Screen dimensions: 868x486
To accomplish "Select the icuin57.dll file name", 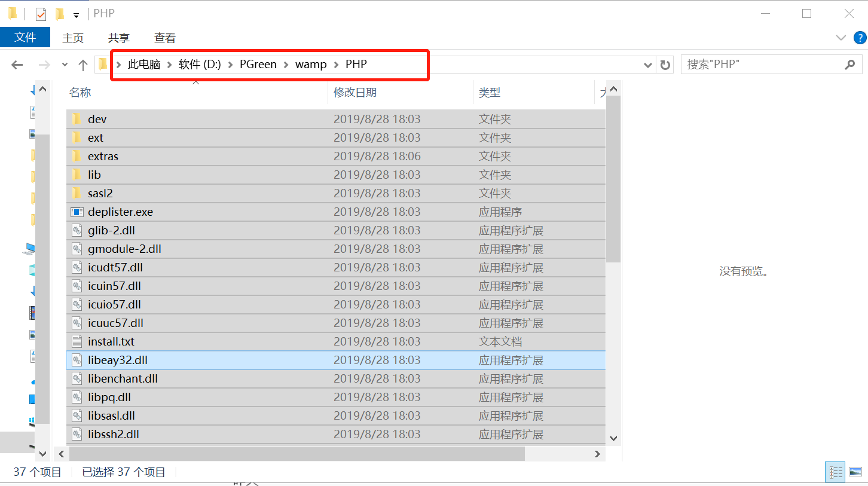I will pyautogui.click(x=114, y=286).
